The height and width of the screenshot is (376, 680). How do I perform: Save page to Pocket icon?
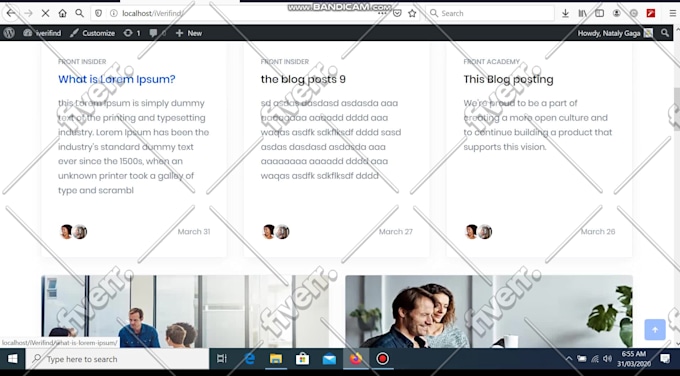[x=397, y=13]
